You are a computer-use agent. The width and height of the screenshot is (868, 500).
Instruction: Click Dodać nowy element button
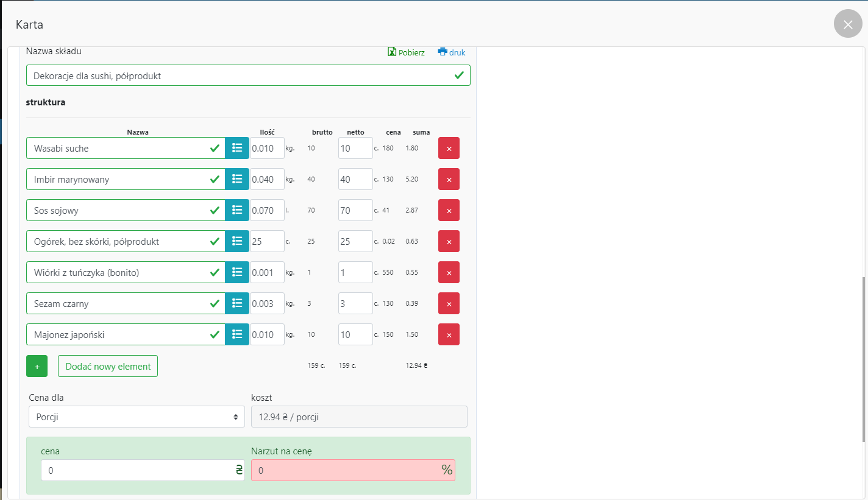(108, 366)
